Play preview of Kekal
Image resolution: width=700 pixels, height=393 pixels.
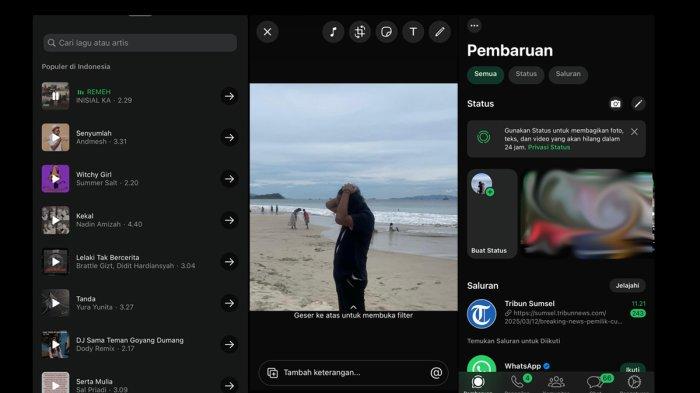click(x=55, y=220)
